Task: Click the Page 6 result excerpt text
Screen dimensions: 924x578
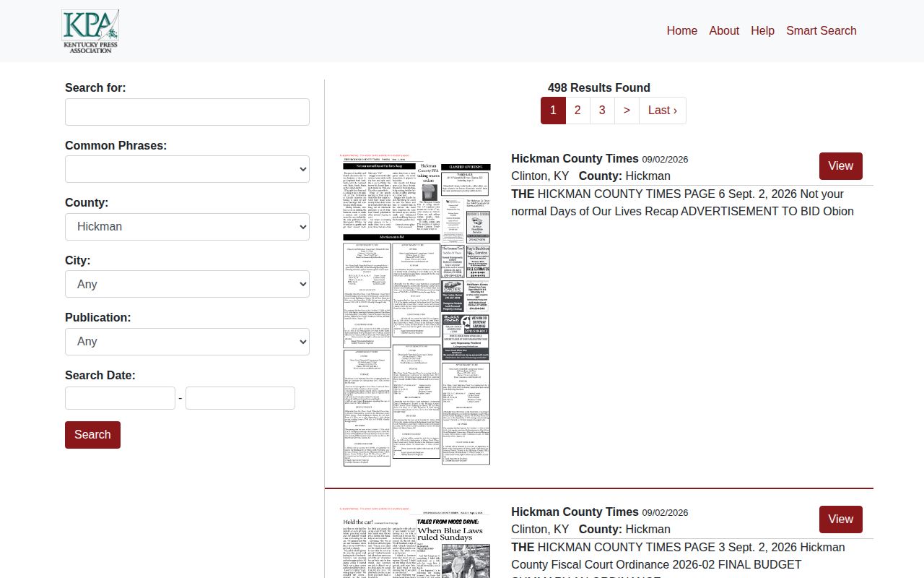Action: 682,203
